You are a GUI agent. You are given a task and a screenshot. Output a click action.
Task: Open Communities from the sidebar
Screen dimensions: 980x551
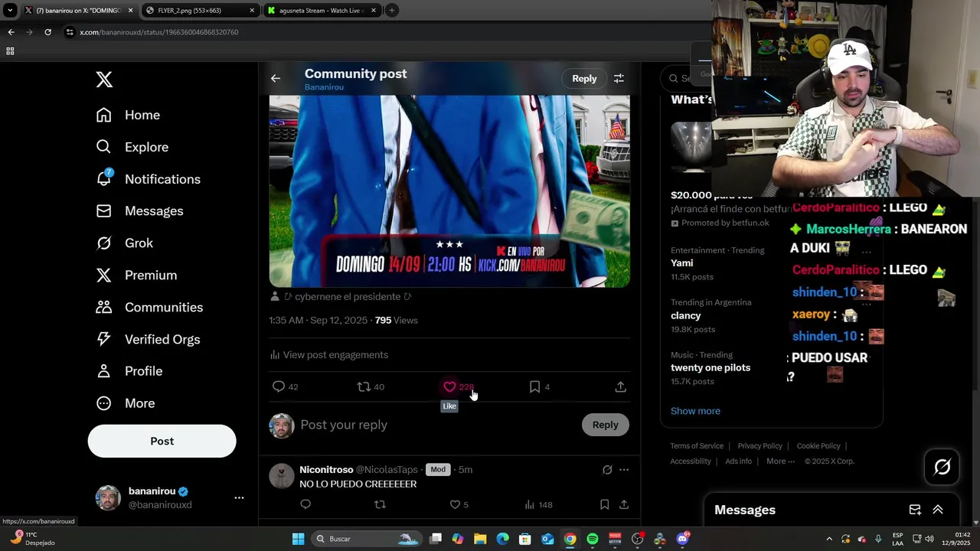pos(149,308)
